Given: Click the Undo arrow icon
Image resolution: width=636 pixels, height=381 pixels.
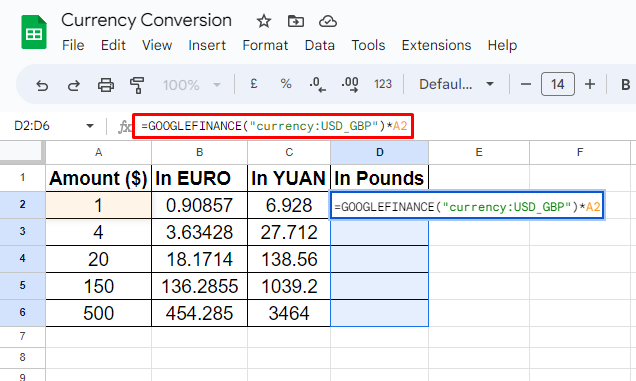Looking at the screenshot, I should (42, 85).
